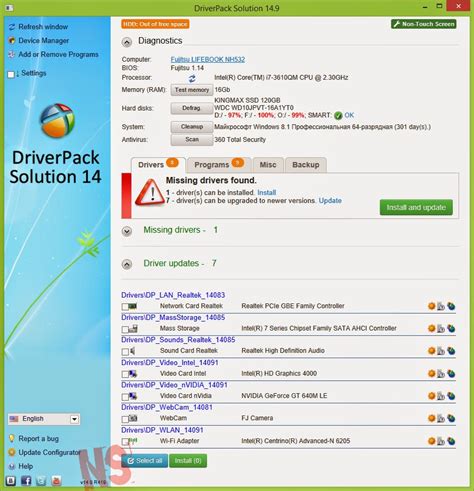The width and height of the screenshot is (474, 491).
Task: Click the Install (0) button
Action: click(x=188, y=461)
